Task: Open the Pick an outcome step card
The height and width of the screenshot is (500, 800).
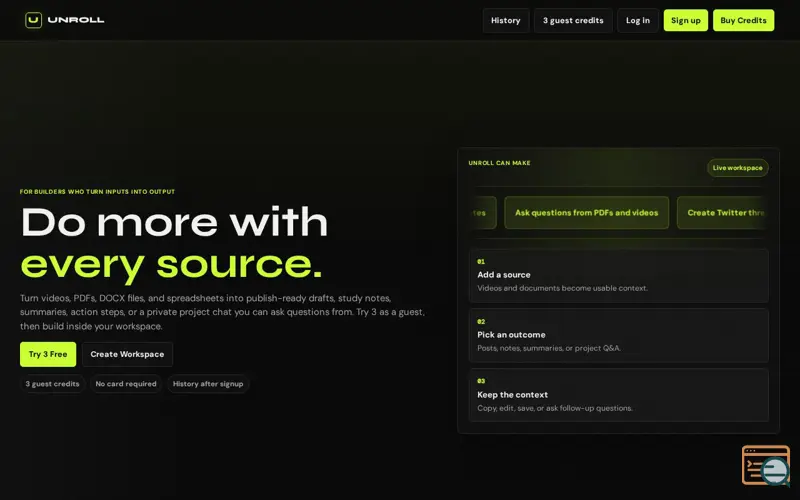Action: pos(618,335)
